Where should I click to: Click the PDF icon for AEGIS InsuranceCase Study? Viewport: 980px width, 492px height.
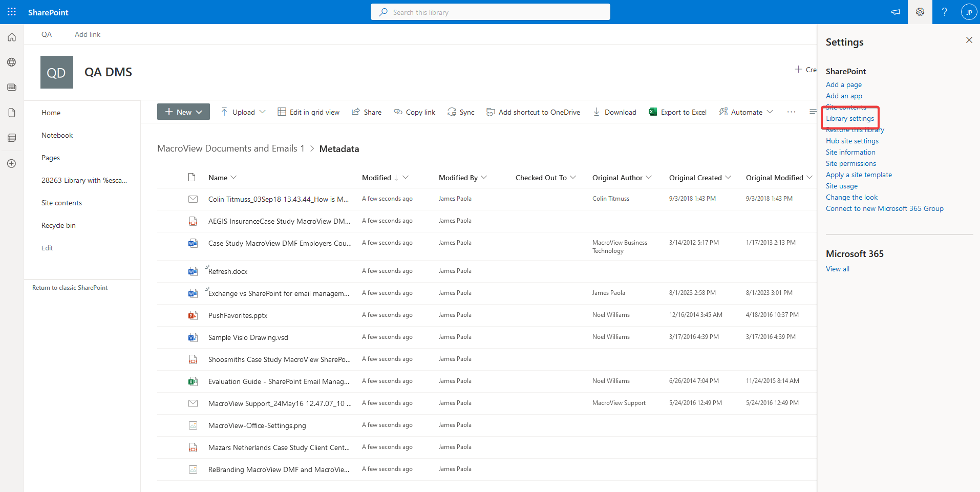coord(193,221)
